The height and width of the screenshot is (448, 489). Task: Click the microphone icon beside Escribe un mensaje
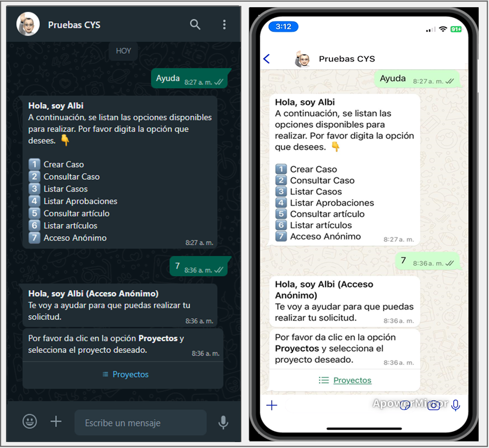tap(223, 422)
